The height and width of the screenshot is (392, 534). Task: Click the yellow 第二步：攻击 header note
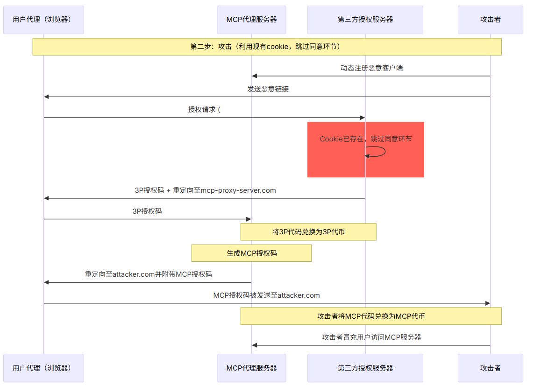pos(267,47)
